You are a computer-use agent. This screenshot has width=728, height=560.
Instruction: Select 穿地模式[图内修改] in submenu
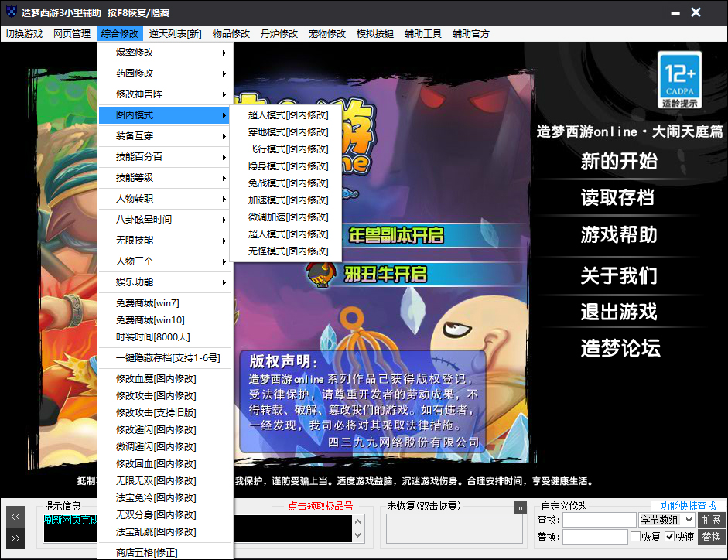pyautogui.click(x=286, y=132)
